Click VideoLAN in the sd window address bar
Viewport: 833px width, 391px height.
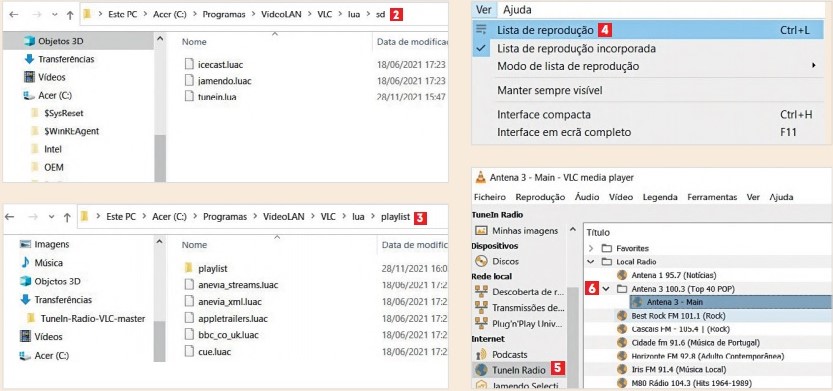click(280, 15)
